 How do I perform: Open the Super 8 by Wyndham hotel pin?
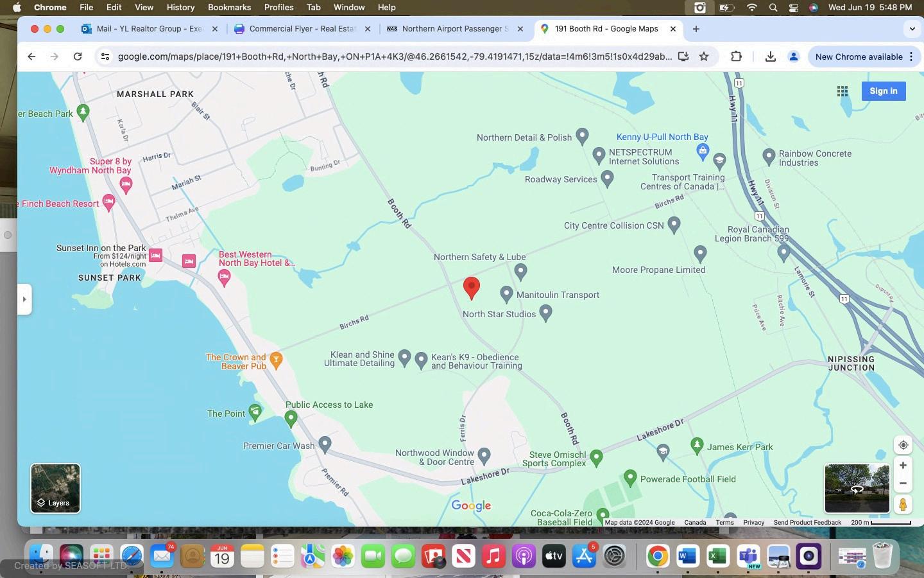(x=126, y=185)
